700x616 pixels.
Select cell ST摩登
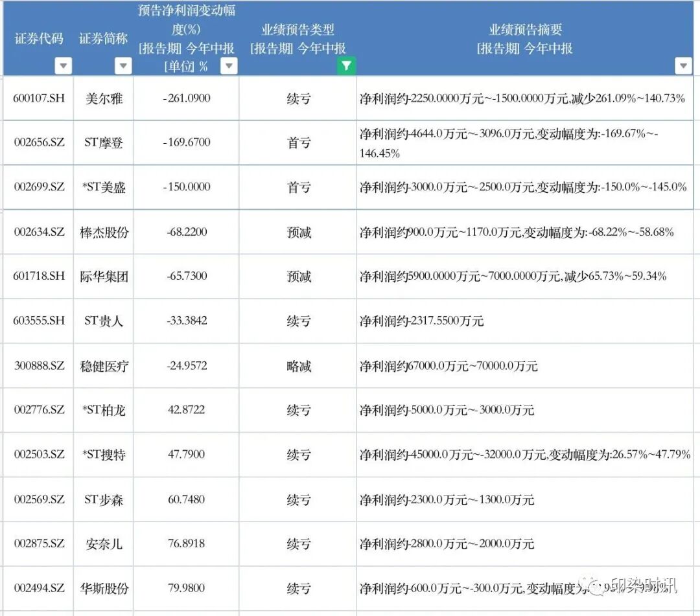click(x=103, y=143)
